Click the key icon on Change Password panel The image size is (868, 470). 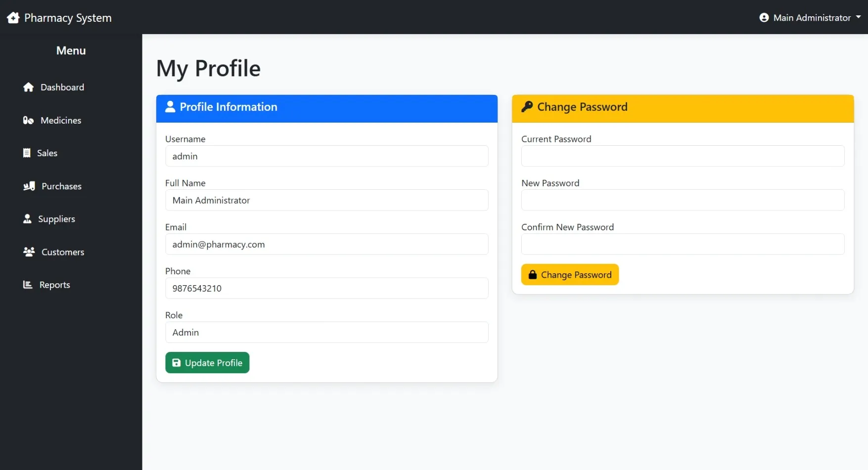pos(527,107)
